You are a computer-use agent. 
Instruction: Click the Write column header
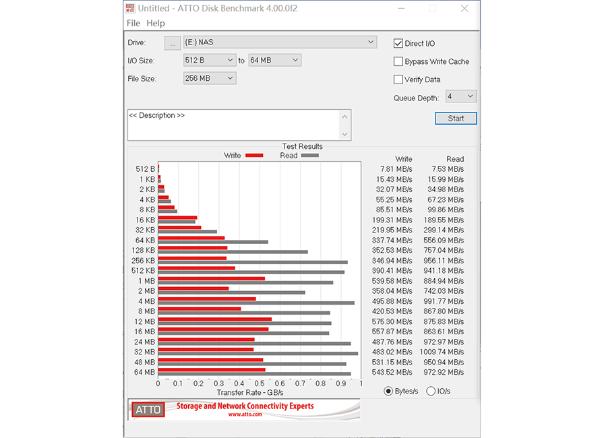click(403, 159)
